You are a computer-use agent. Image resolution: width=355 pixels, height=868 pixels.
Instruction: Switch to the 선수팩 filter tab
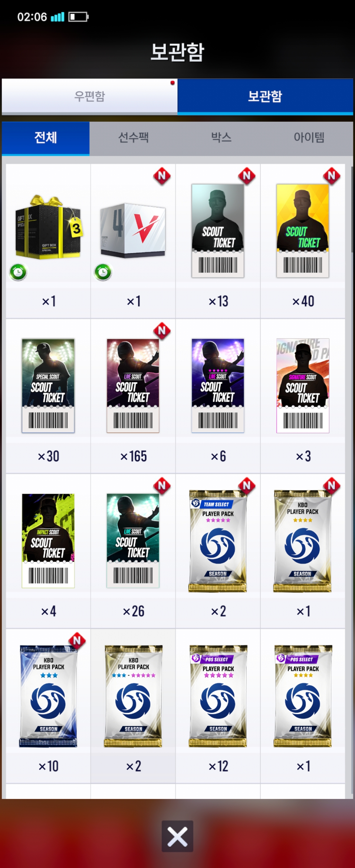[133, 138]
